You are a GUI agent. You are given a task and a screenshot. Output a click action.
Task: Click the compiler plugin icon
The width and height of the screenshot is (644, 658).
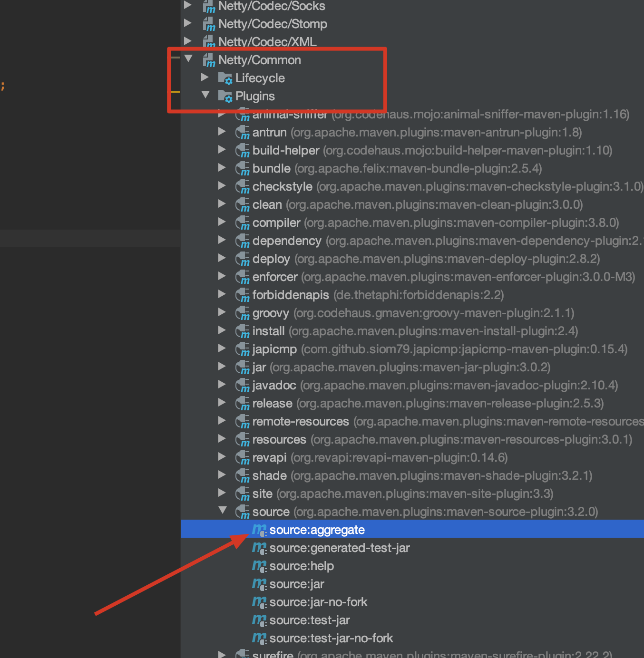tap(243, 223)
